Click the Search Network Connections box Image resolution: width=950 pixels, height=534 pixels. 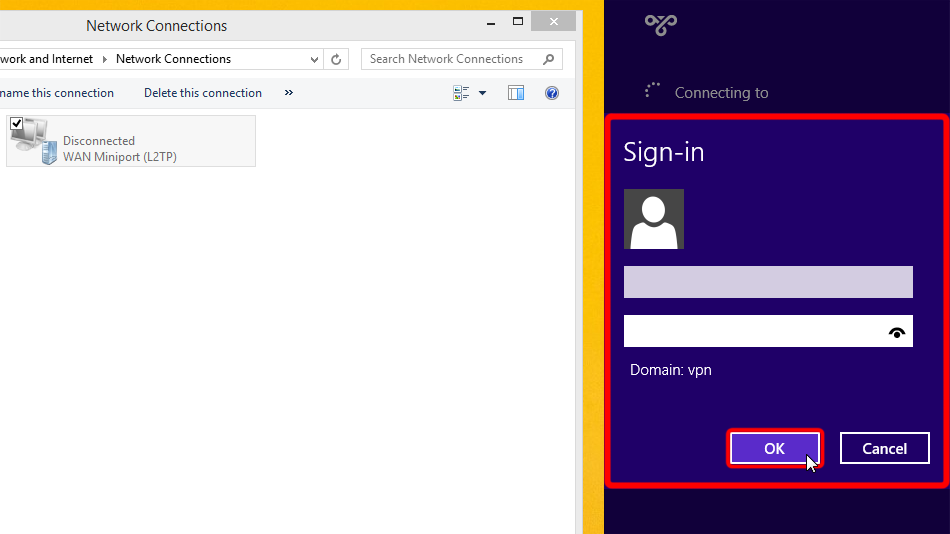coord(450,59)
